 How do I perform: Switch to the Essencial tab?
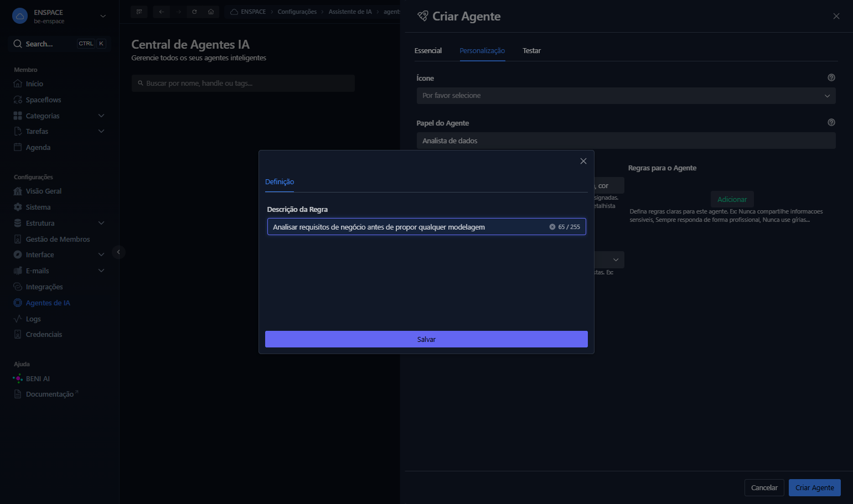click(x=428, y=50)
